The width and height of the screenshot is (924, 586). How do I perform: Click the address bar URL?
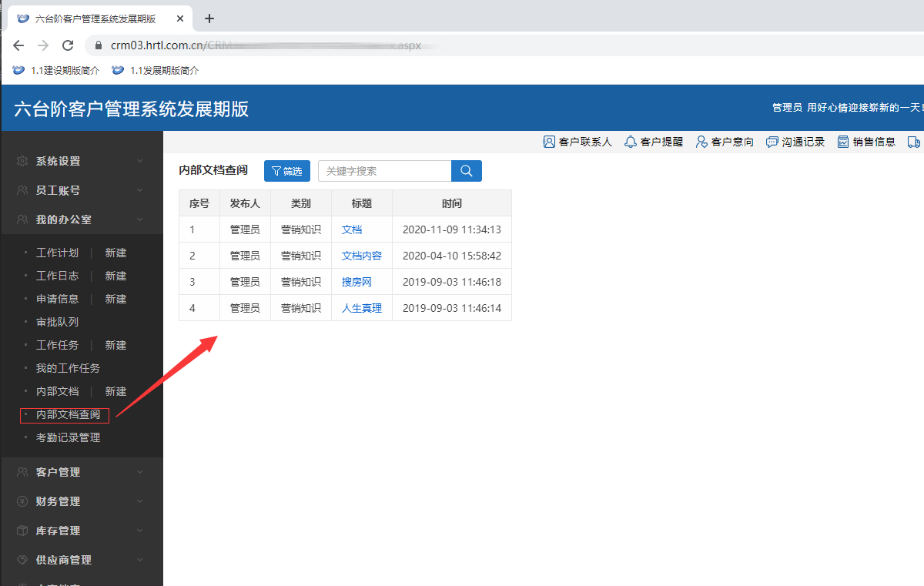266,45
